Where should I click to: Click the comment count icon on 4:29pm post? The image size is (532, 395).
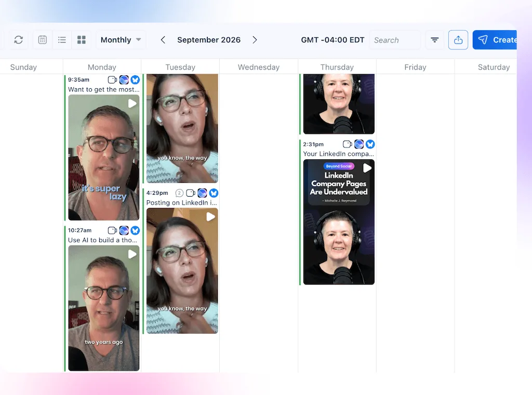(179, 193)
